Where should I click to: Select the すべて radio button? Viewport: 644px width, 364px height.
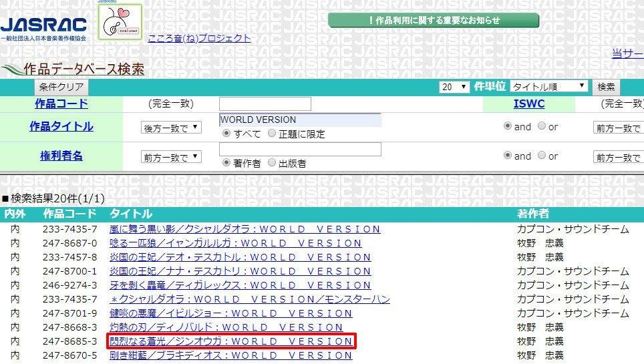[x=226, y=134]
